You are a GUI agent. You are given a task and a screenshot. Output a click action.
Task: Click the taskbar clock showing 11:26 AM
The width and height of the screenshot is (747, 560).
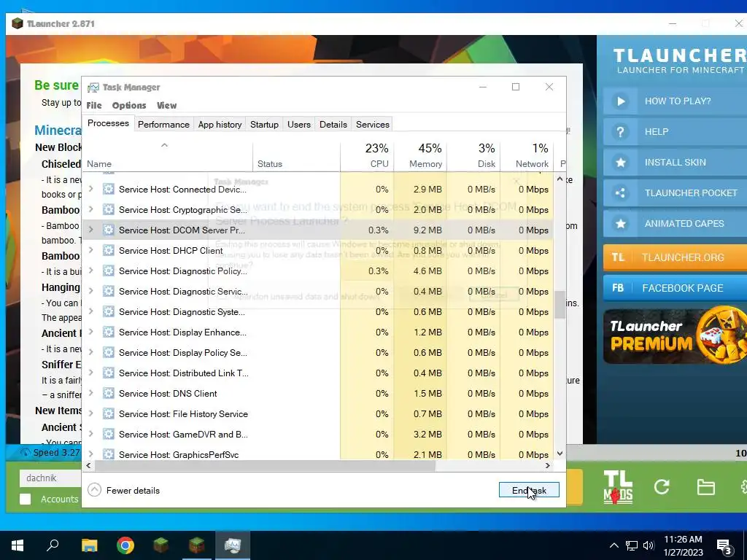[x=683, y=545]
